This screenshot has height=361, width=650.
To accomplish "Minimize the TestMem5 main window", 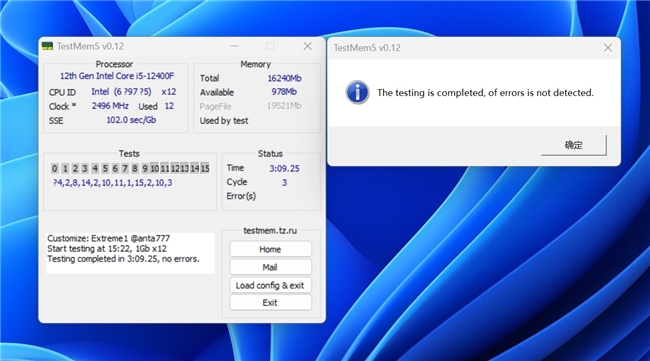I will click(x=234, y=46).
